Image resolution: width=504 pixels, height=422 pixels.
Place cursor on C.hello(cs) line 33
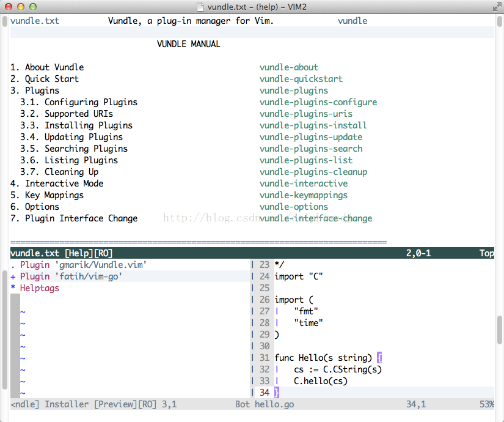321,381
